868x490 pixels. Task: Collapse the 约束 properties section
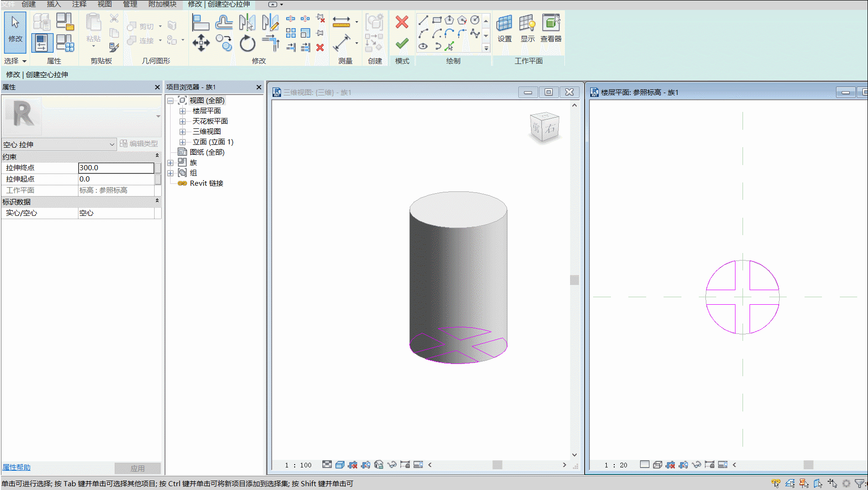[x=157, y=156]
